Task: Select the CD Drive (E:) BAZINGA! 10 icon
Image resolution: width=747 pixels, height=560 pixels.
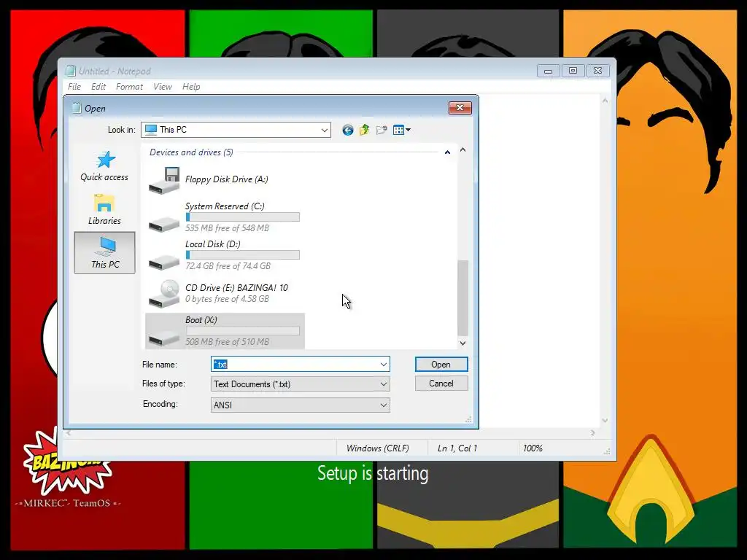Action: [164, 294]
